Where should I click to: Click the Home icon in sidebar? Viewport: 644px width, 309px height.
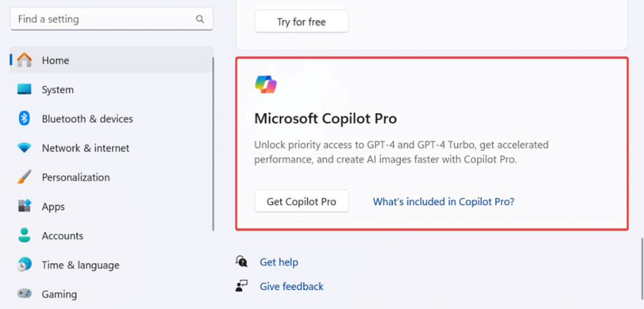[x=25, y=60]
